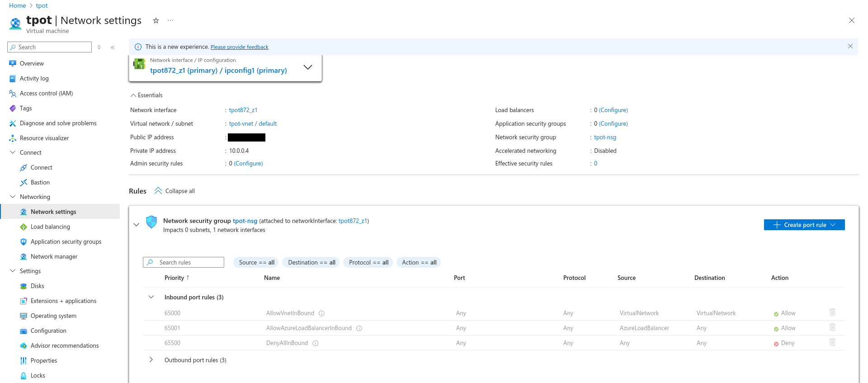The image size is (868, 383).
Task: Delete the AllowAzureLoadBalancerInBound rule trash icon
Action: point(832,327)
